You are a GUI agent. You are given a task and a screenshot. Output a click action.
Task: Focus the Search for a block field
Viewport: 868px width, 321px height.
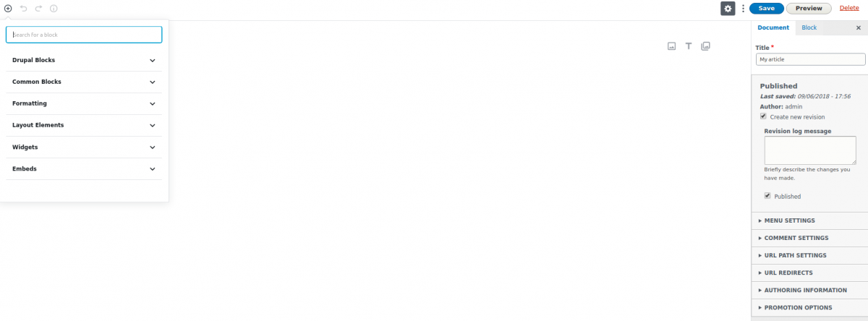[x=84, y=35]
